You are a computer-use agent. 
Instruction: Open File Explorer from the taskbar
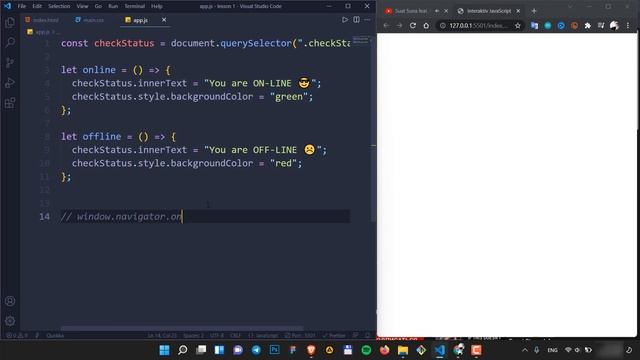(x=403, y=350)
